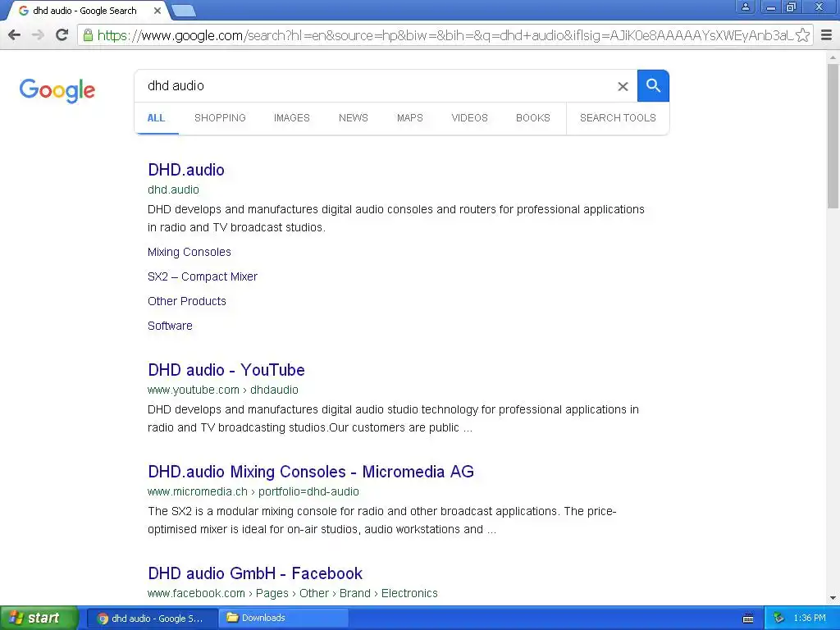Click the scrollbar up arrow
840x630 pixels.
[x=833, y=57]
